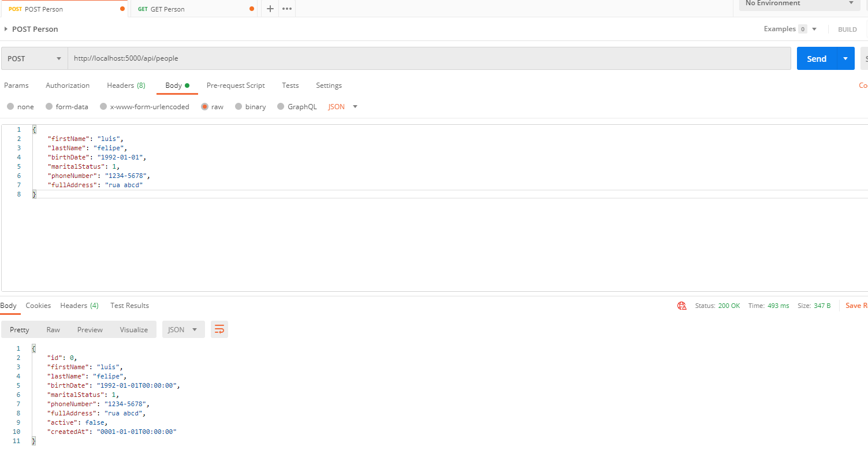Open the POST HTTP method dropdown

[x=34, y=59]
